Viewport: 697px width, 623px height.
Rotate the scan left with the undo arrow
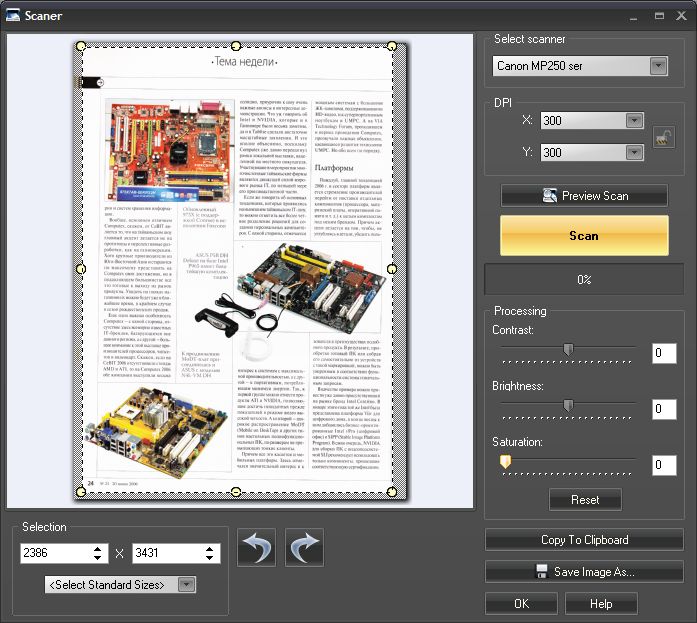pos(254,549)
